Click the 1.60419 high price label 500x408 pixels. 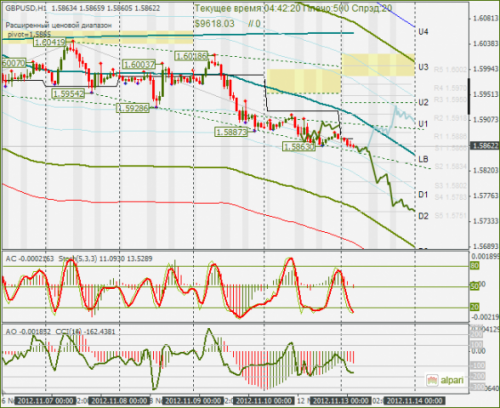49,42
